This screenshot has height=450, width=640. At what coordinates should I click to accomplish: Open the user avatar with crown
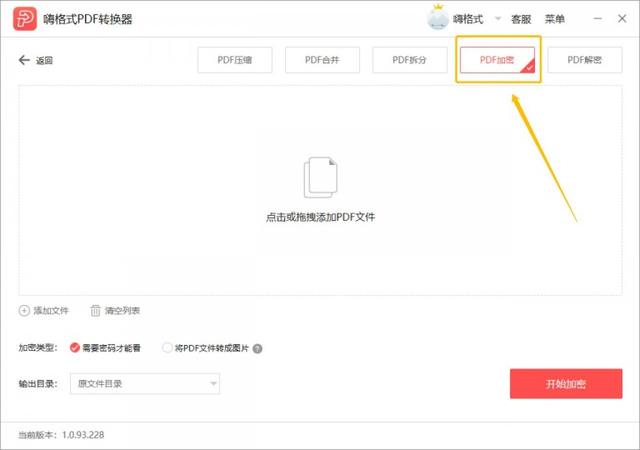click(438, 18)
